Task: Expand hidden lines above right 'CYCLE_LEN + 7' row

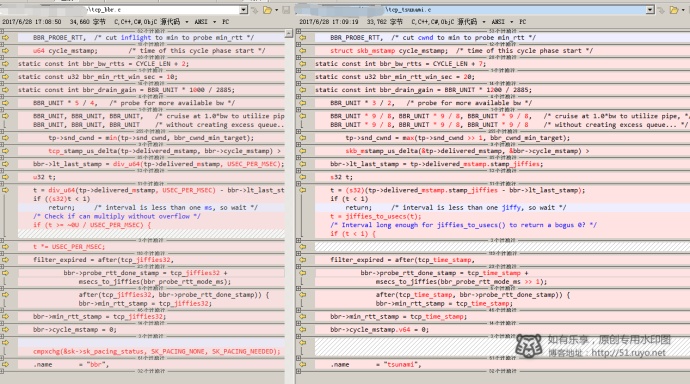Action: [298, 57]
